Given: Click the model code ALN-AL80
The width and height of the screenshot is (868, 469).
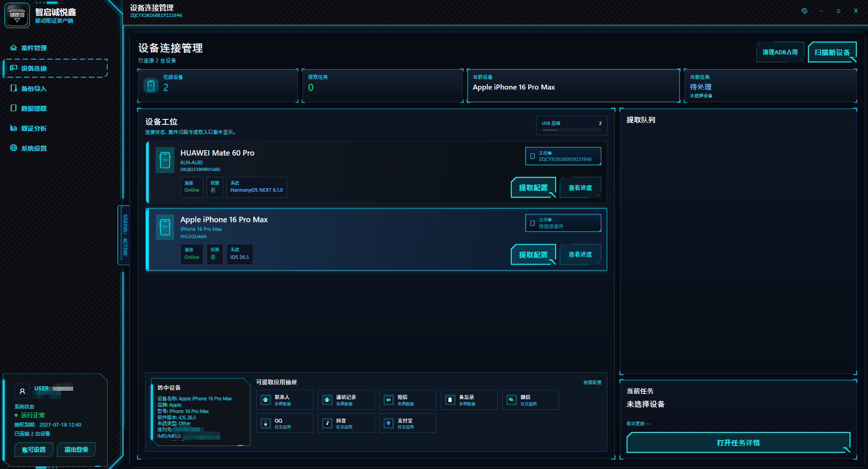Looking at the screenshot, I should (191, 163).
